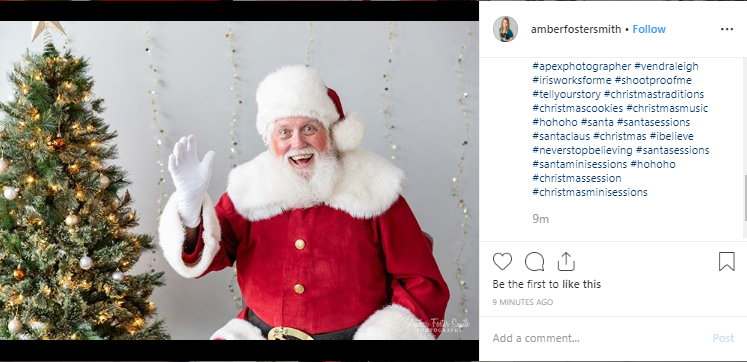Image resolution: width=747 pixels, height=362 pixels.
Task: Open the #neverstopbelieving hashtag
Action: (582, 150)
